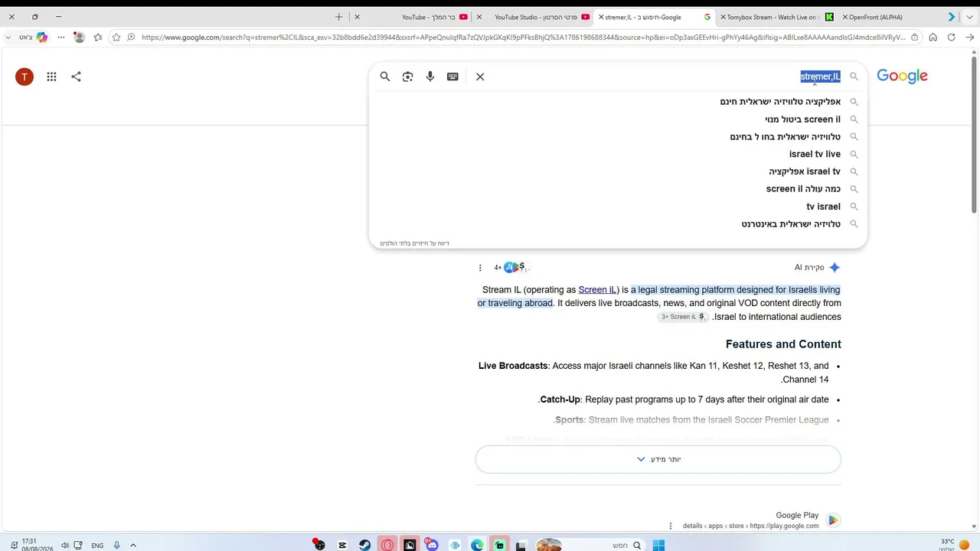Open Steam from the taskbar
This screenshot has height=551, width=980.
(364, 545)
